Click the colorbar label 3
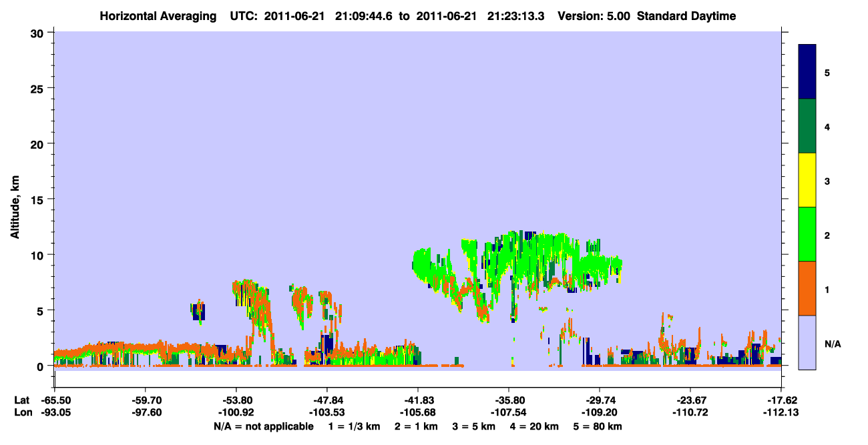 pos(827,181)
